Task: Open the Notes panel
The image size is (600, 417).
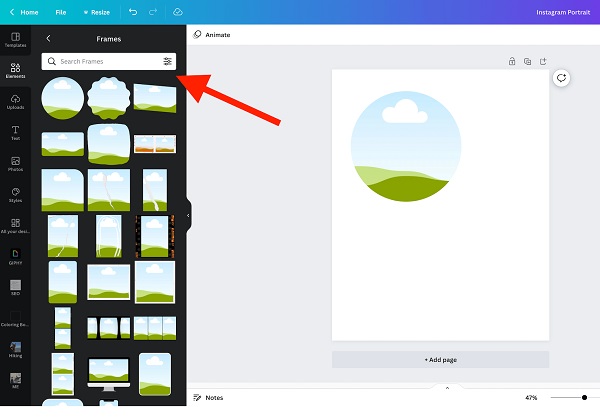Action: (x=208, y=397)
